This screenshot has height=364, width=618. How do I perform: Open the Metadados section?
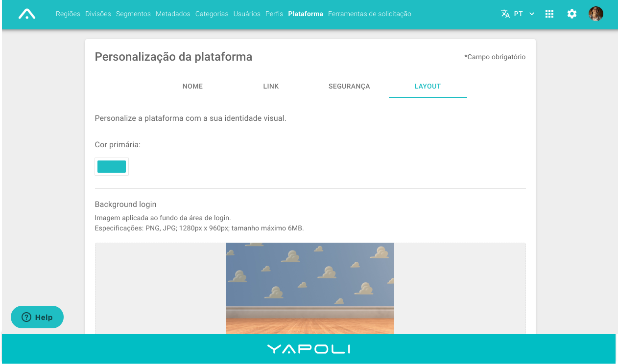click(x=173, y=14)
